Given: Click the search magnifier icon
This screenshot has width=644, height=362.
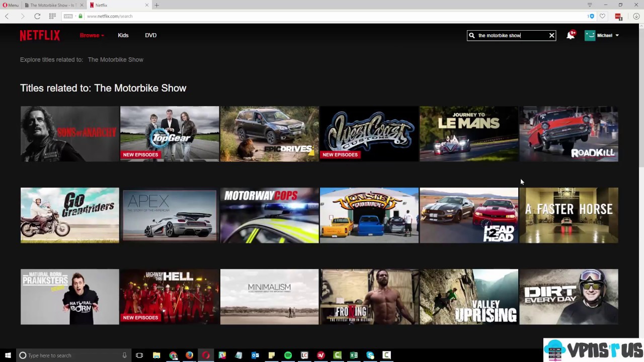Looking at the screenshot, I should coord(471,35).
